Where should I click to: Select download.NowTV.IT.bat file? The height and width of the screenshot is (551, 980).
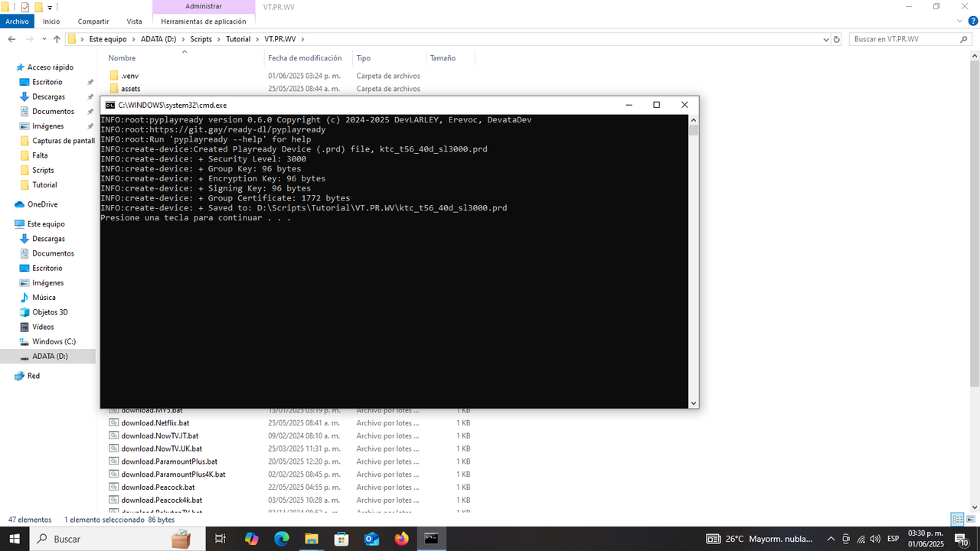pos(159,435)
